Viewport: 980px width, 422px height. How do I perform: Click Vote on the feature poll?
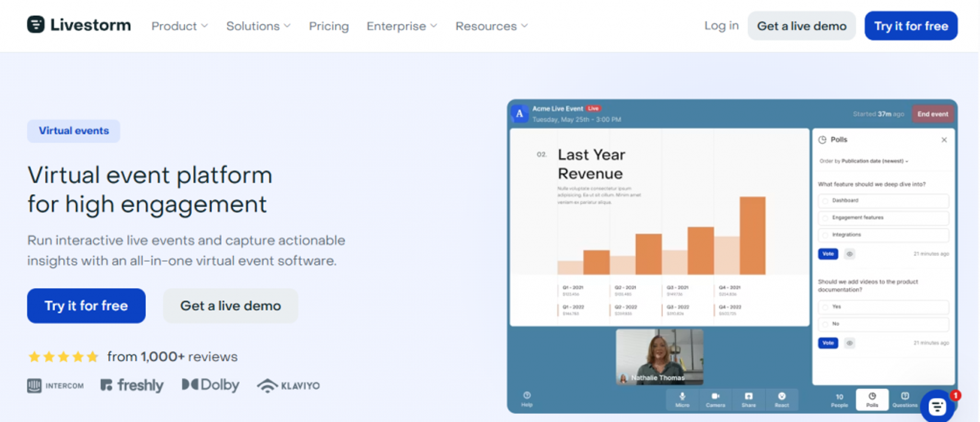pyautogui.click(x=828, y=254)
